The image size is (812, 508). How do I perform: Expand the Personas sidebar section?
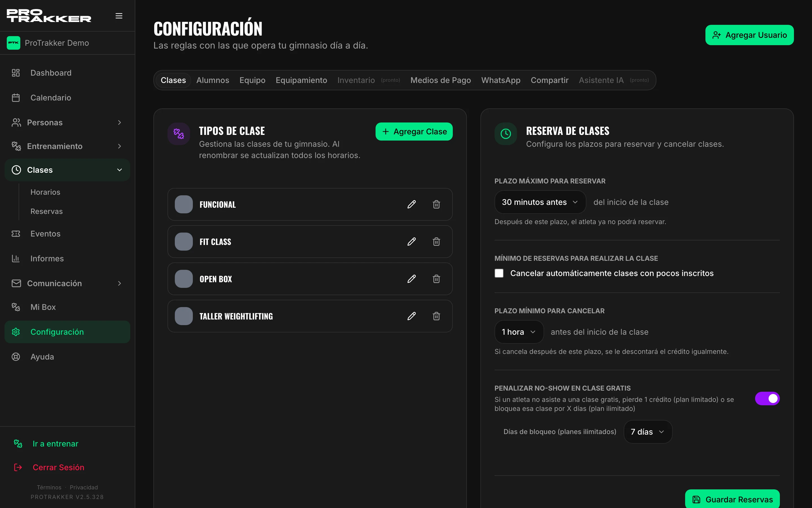point(67,123)
